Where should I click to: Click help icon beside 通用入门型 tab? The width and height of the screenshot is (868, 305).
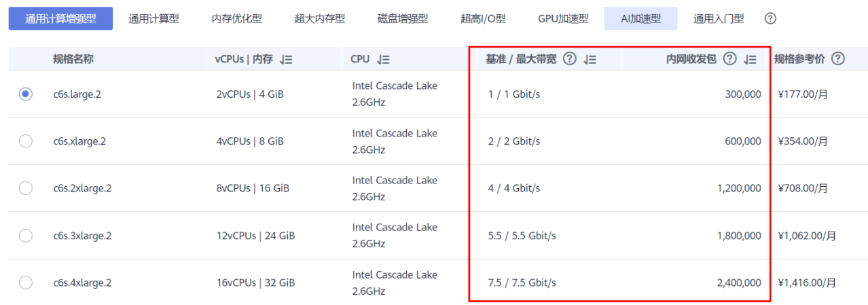coord(770,18)
